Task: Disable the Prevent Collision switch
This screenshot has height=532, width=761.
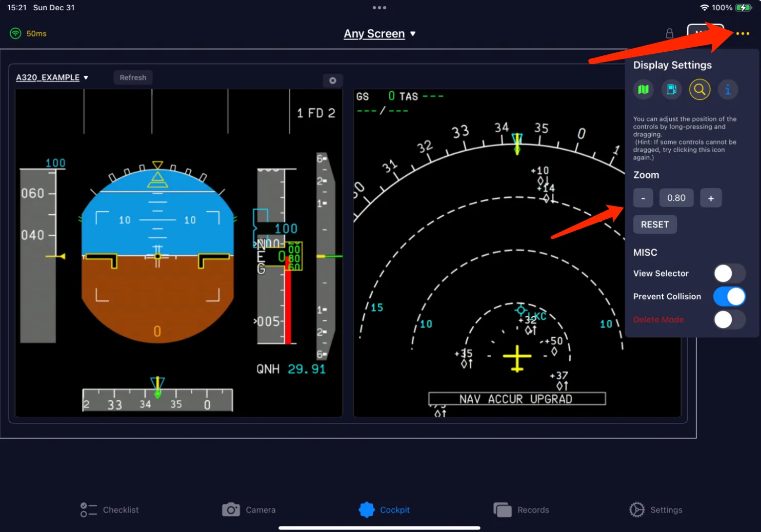Action: coord(729,297)
